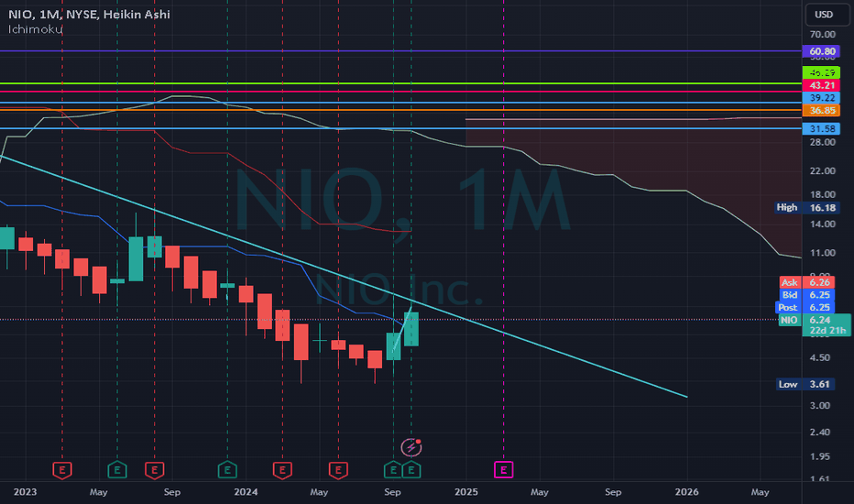Click the 11.00 price axis value
Viewport: 854px width, 504px height.
coord(822,253)
